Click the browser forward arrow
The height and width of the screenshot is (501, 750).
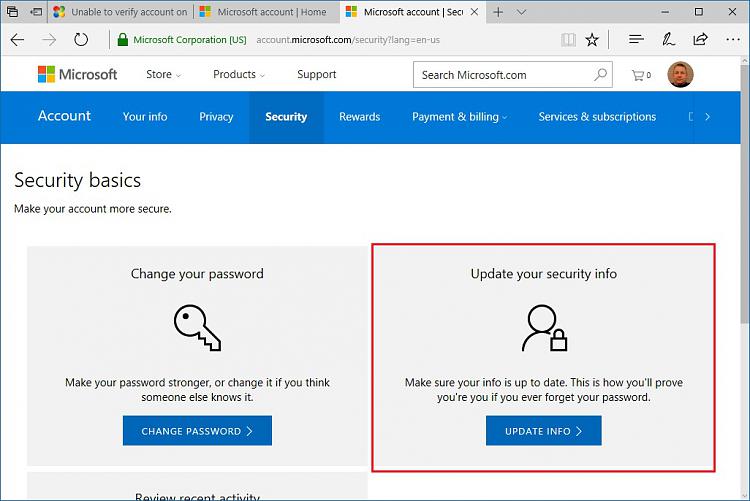pos(49,40)
